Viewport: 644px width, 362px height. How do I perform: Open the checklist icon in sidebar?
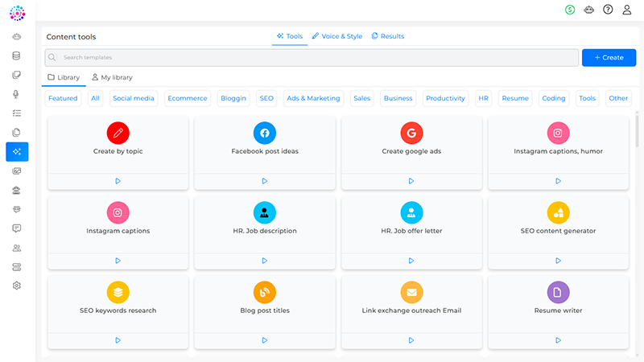click(x=16, y=113)
